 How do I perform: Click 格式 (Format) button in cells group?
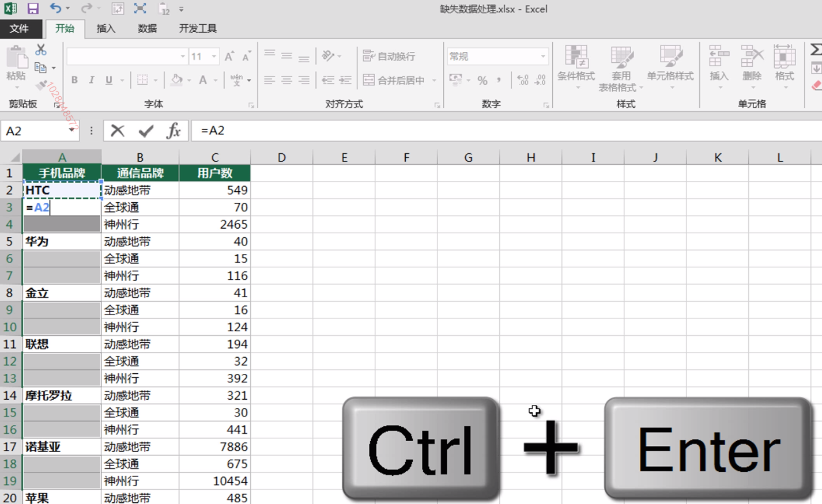tap(785, 67)
